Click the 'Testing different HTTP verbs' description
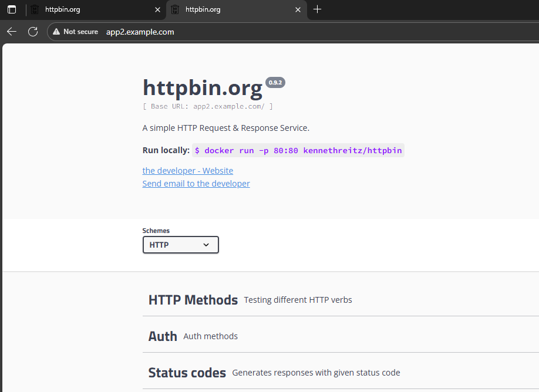The height and width of the screenshot is (392, 539). tap(298, 300)
